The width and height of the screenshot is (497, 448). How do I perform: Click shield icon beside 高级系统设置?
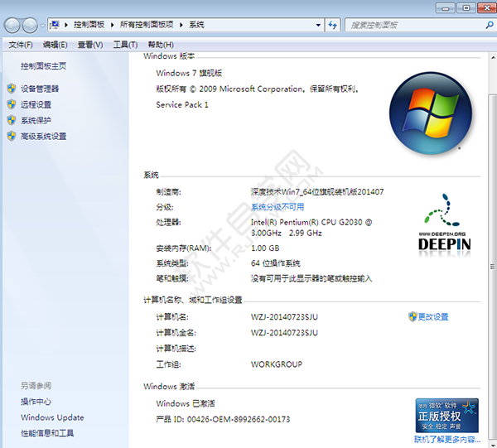click(12, 136)
